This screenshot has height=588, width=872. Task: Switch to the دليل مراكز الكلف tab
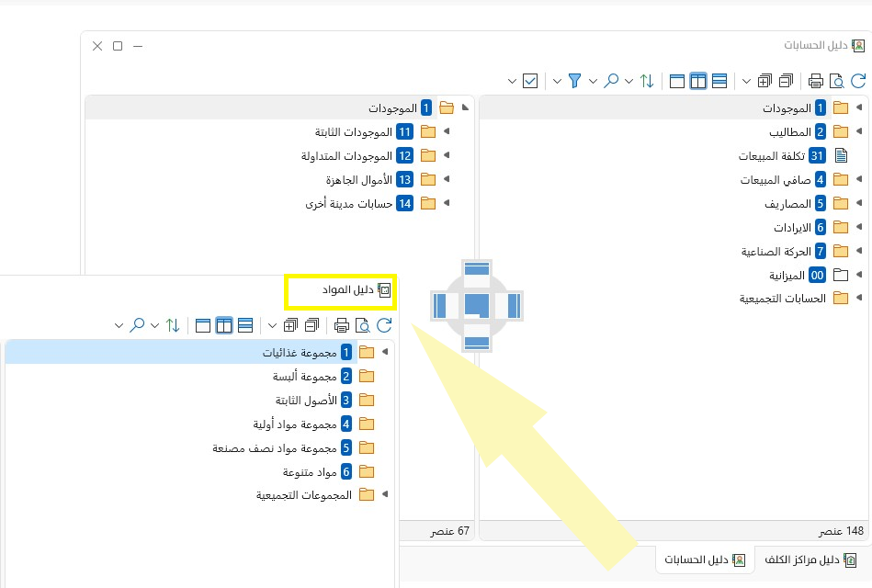click(806, 560)
